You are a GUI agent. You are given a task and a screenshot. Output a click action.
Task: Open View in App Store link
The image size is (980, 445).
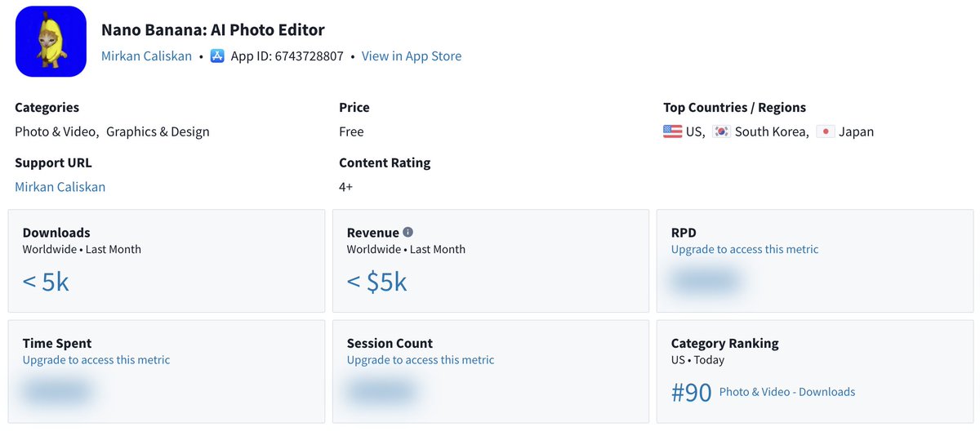412,56
